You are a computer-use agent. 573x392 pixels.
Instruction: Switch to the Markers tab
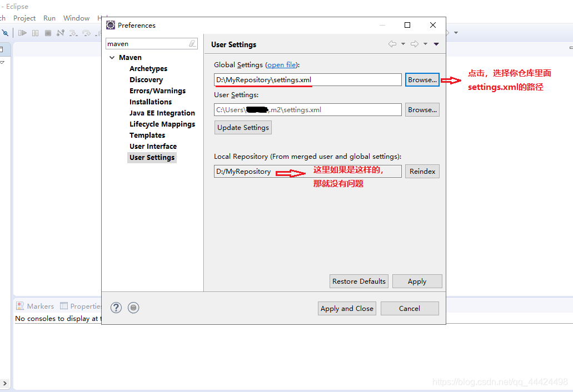point(34,306)
